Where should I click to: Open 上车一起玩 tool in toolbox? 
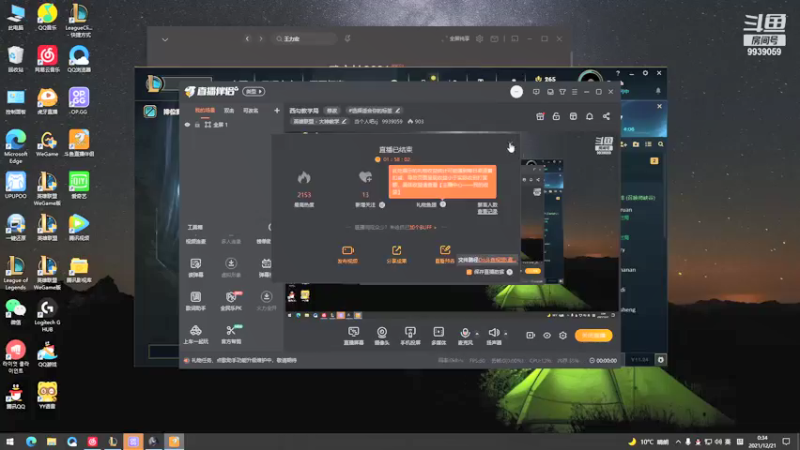pos(195,334)
